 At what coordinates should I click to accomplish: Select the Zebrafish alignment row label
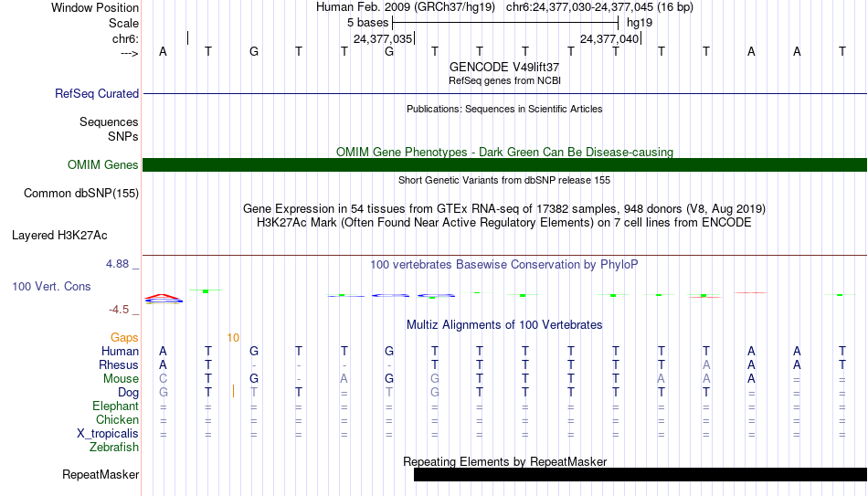click(x=114, y=448)
